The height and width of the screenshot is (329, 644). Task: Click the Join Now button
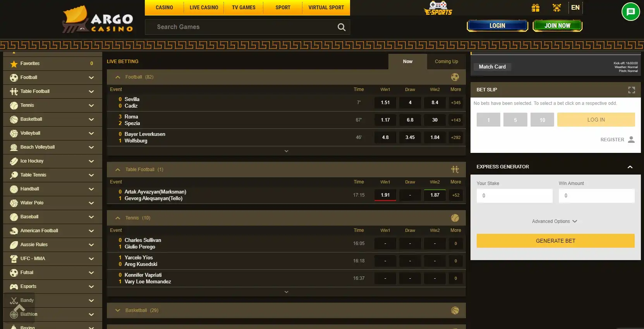pyautogui.click(x=557, y=26)
